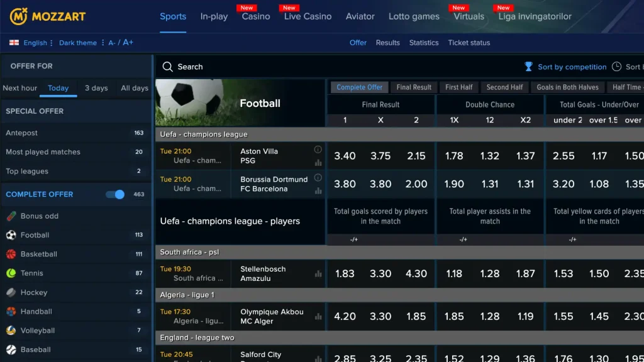Click the Baseball icon in sidebar
Image resolution: width=644 pixels, height=362 pixels.
click(11, 349)
